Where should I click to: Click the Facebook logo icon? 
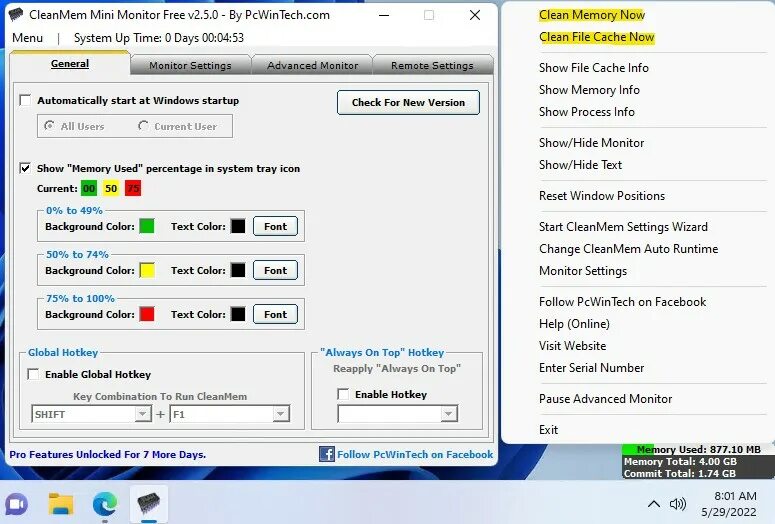327,454
